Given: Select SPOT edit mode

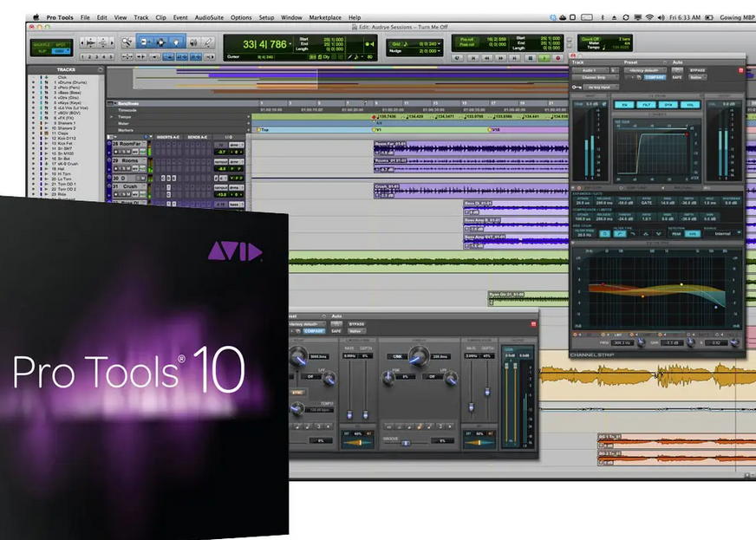Looking at the screenshot, I should click(61, 44).
